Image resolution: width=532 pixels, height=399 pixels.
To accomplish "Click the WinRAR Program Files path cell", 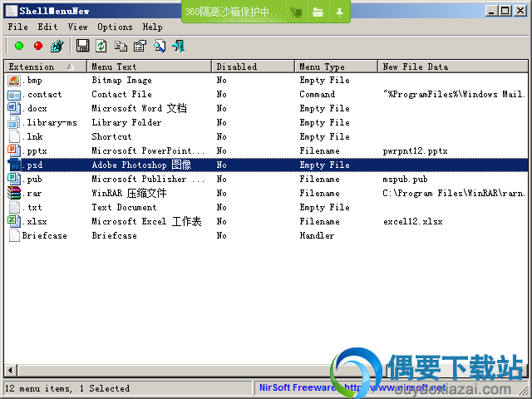I will (454, 194).
